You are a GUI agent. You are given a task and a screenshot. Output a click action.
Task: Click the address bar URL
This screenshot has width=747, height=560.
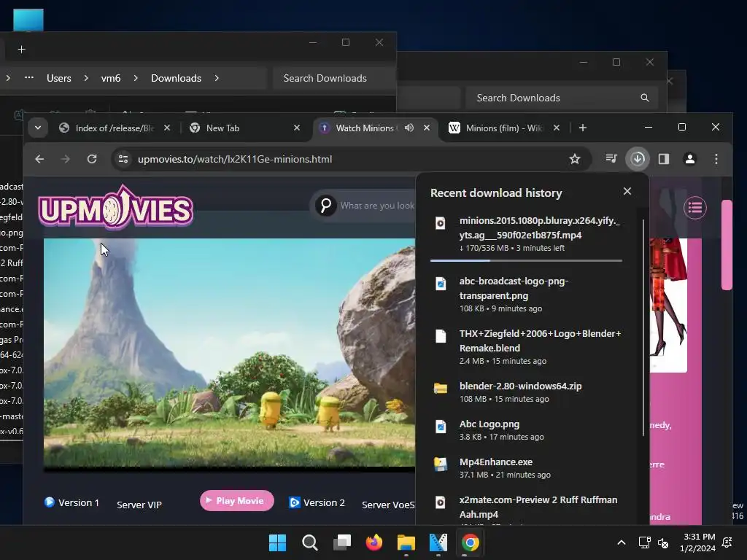(x=235, y=159)
